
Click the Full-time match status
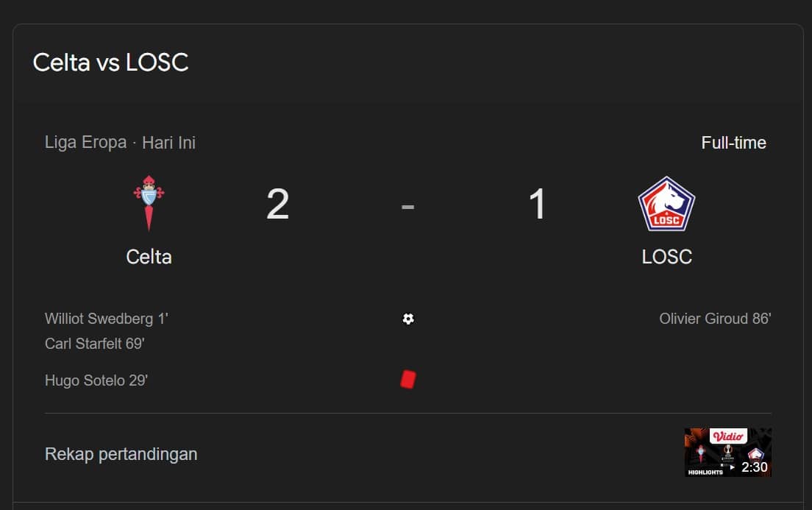[733, 143]
